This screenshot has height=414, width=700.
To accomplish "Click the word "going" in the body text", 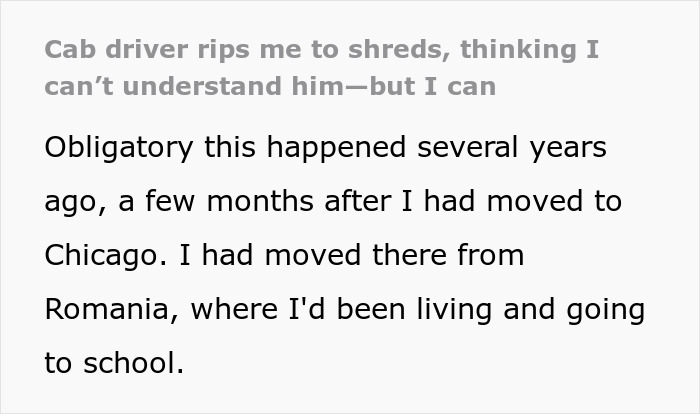I will tap(607, 309).
